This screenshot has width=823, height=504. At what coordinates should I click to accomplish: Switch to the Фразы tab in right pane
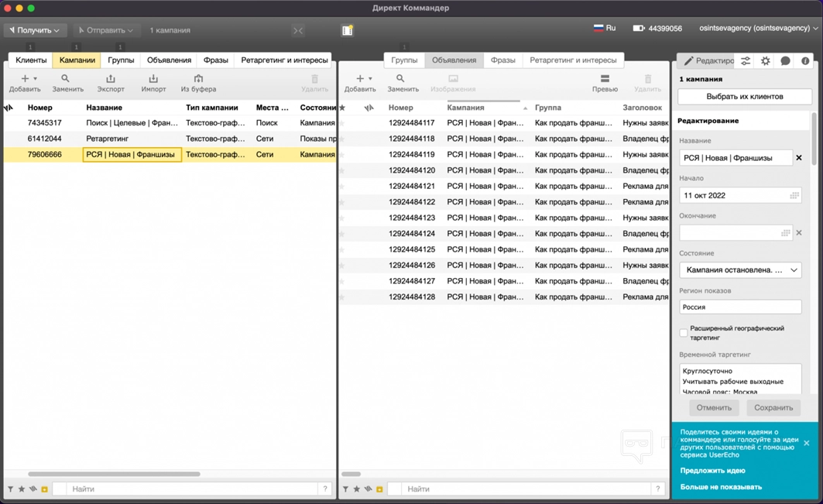point(502,60)
